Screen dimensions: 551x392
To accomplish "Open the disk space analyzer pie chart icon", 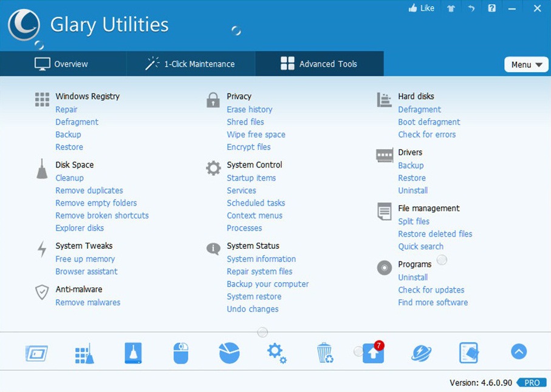I will (229, 352).
